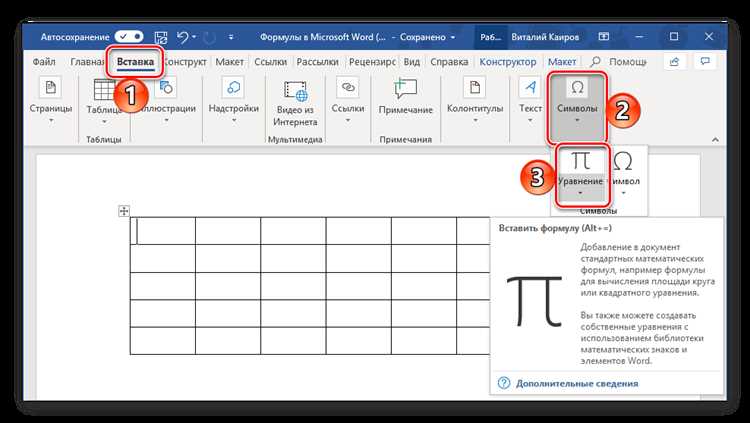Expand the Надстройки dropdown arrow
Image resolution: width=750 pixels, height=423 pixels.
pos(234,120)
